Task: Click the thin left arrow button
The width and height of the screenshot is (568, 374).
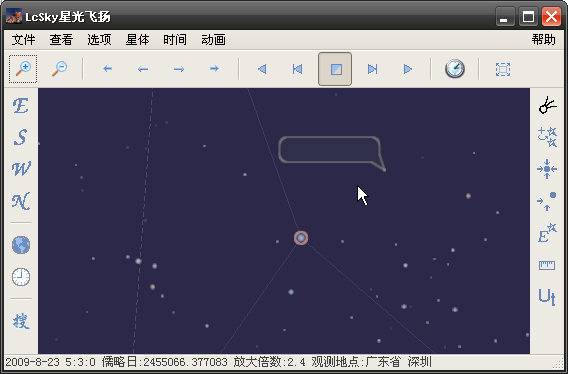Action: click(x=143, y=69)
